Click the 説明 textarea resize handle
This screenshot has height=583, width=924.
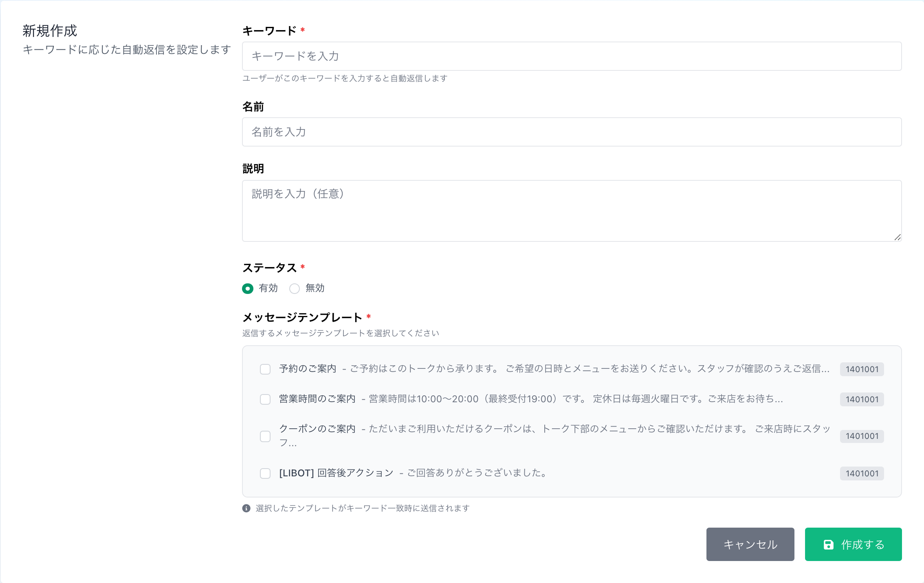[x=898, y=237]
